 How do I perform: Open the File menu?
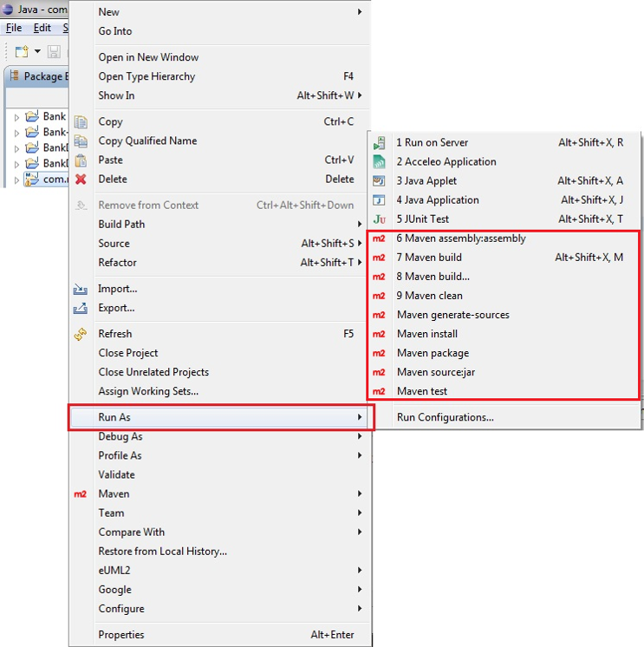(x=14, y=28)
